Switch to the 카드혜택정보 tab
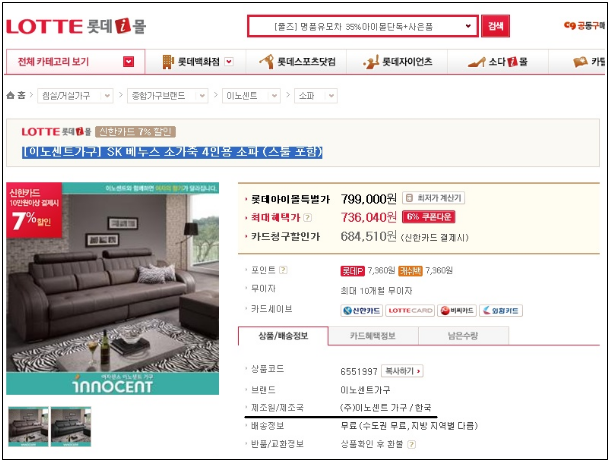This screenshot has height=462, width=609. [373, 336]
